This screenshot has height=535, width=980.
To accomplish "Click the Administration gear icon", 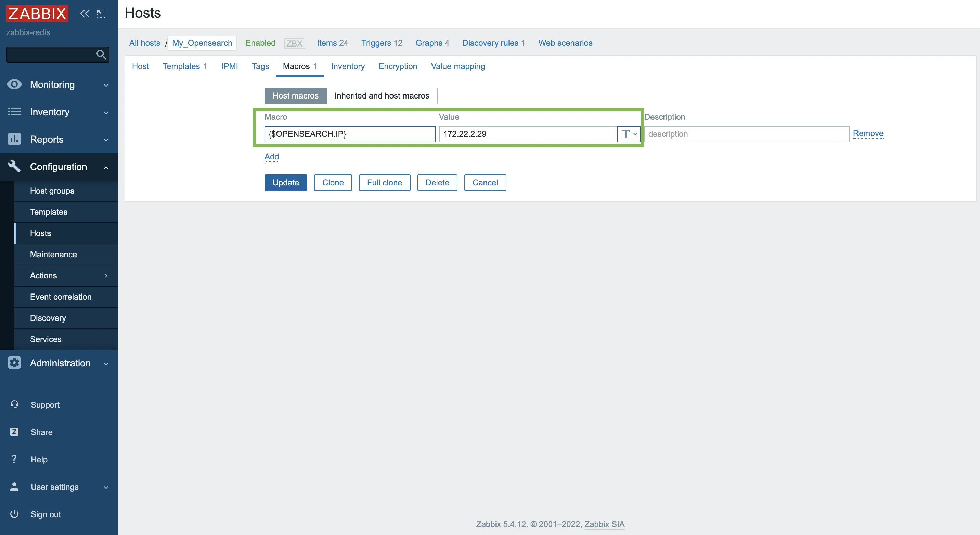I will pyautogui.click(x=14, y=363).
